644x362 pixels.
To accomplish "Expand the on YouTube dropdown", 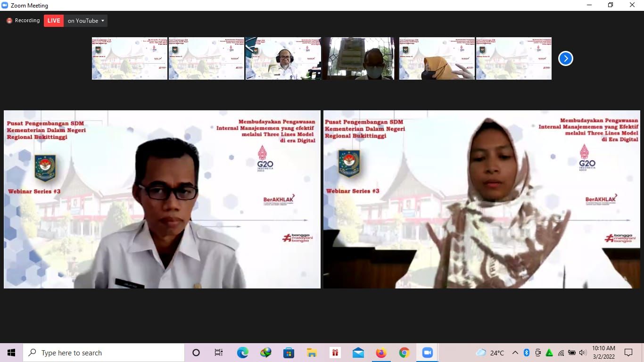I will 86,21.
